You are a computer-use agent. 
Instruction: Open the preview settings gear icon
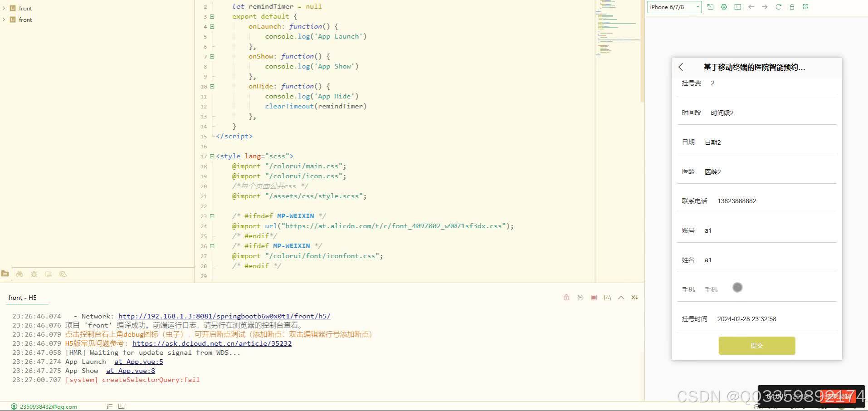[724, 7]
